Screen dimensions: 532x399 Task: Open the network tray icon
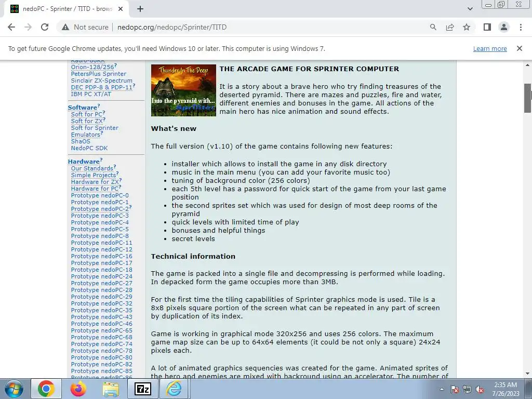[467, 389]
